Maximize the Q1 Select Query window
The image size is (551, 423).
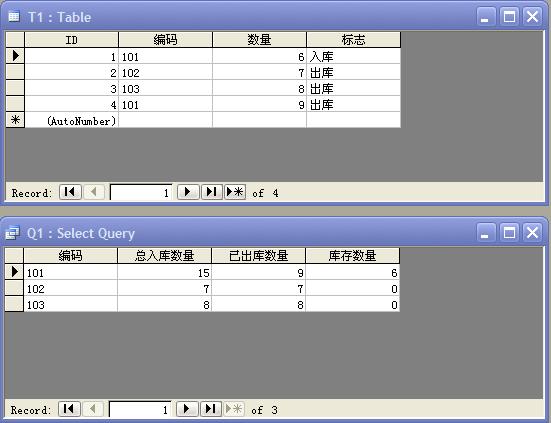point(509,233)
